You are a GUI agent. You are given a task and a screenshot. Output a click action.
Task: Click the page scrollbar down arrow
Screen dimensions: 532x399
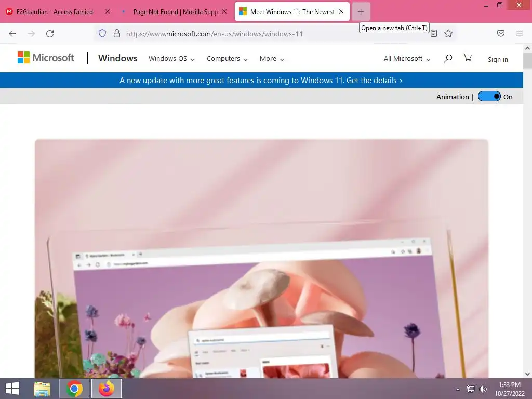coord(528,374)
